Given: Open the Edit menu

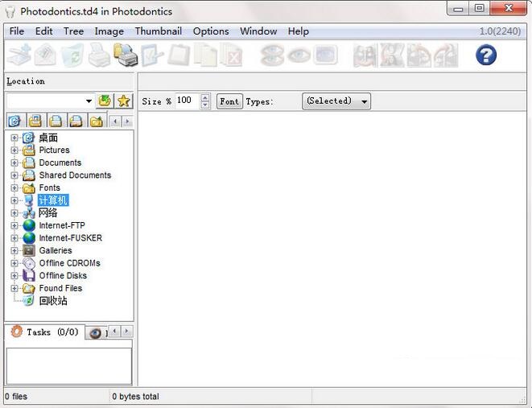Looking at the screenshot, I should [43, 31].
